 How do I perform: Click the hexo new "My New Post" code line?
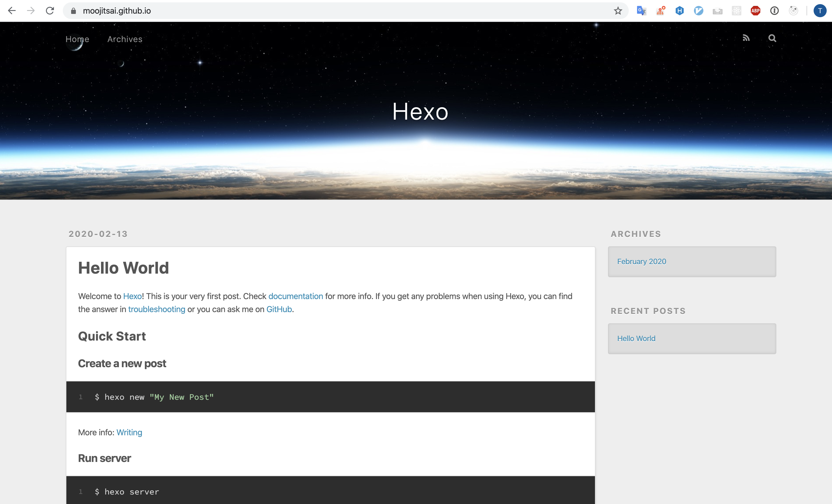(x=154, y=397)
